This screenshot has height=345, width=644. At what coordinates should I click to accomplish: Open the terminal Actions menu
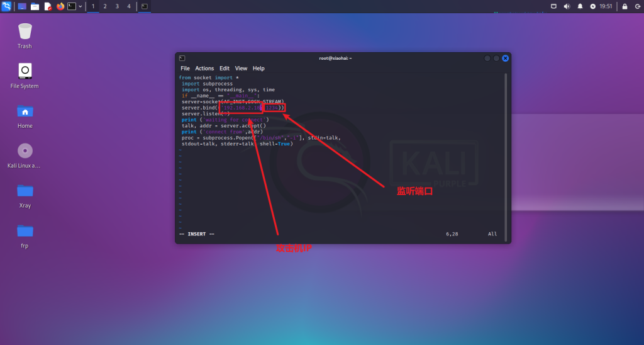point(204,68)
